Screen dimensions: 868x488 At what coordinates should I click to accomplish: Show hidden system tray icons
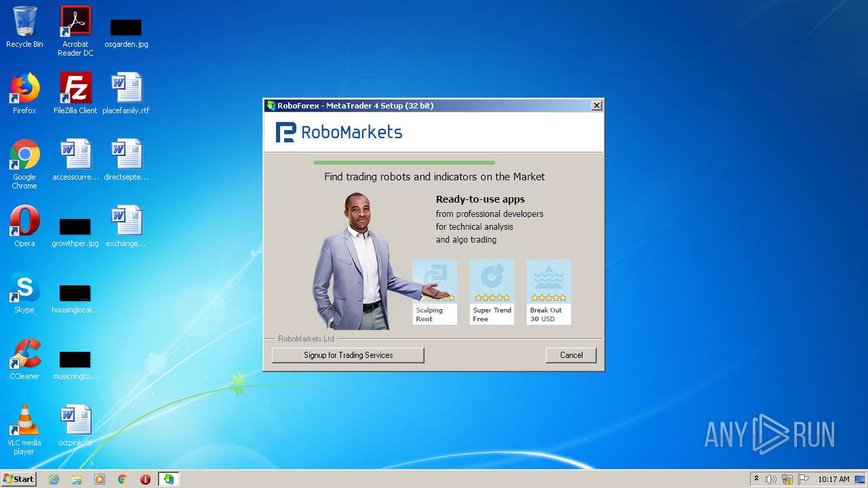756,479
